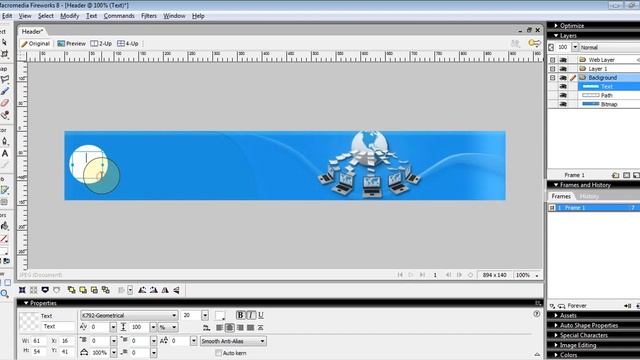Toggle visibility of the Web Layer
Viewport: 640px width, 360px height.
coord(563,60)
